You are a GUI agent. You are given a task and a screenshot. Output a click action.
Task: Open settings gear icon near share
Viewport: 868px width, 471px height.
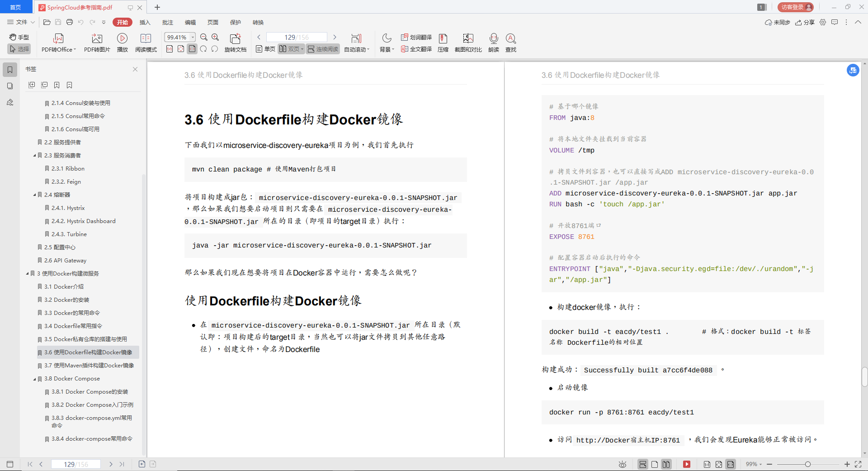pos(823,22)
